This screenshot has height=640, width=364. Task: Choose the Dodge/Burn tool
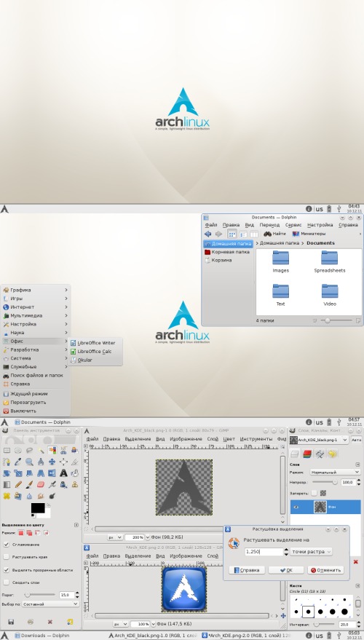click(x=52, y=497)
